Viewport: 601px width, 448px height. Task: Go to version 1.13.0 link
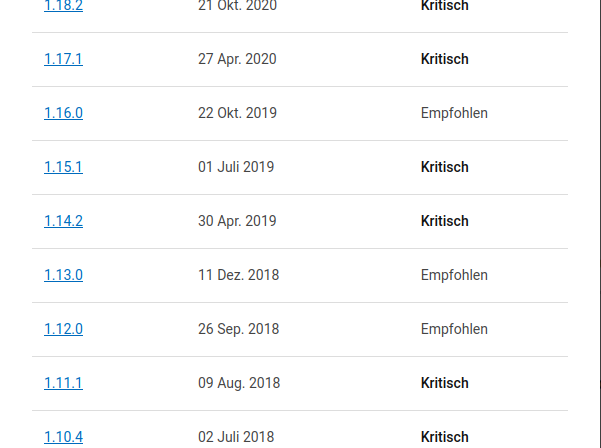pos(63,275)
